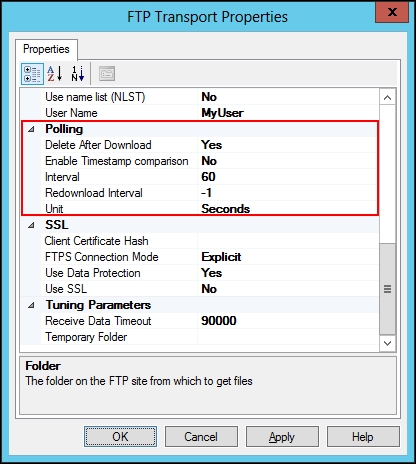Switch to Categorized view icon

click(x=32, y=74)
